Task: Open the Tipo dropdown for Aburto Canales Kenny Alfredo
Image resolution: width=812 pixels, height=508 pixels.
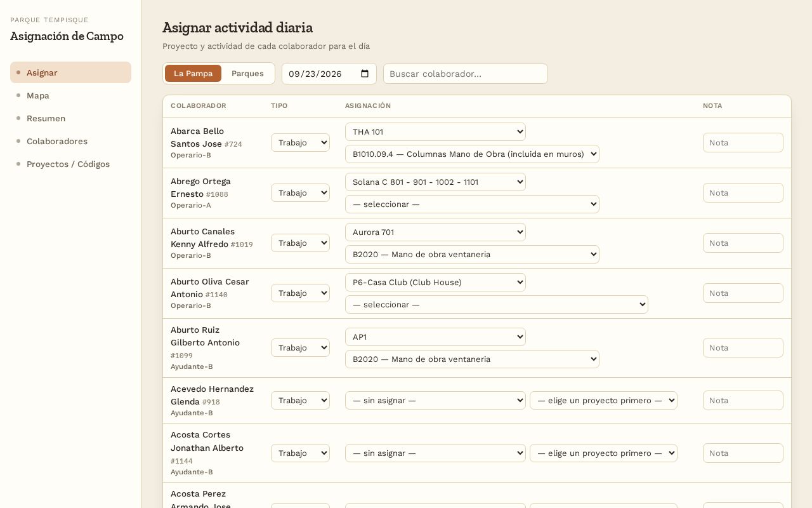Action: [x=300, y=243]
